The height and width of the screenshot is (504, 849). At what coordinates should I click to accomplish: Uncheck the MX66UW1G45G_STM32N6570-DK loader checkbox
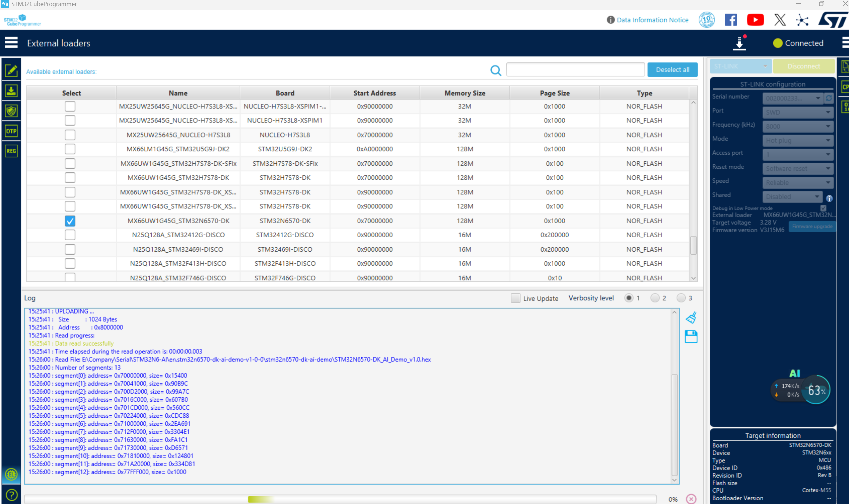click(70, 221)
